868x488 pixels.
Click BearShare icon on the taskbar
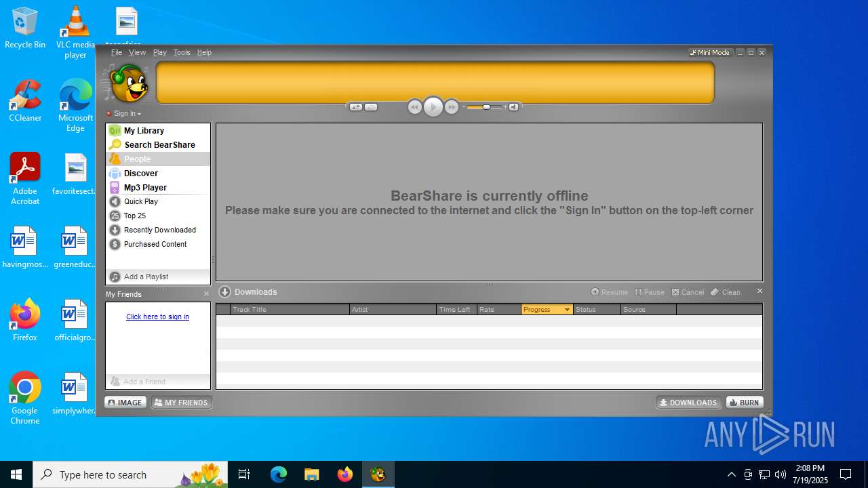(378, 474)
